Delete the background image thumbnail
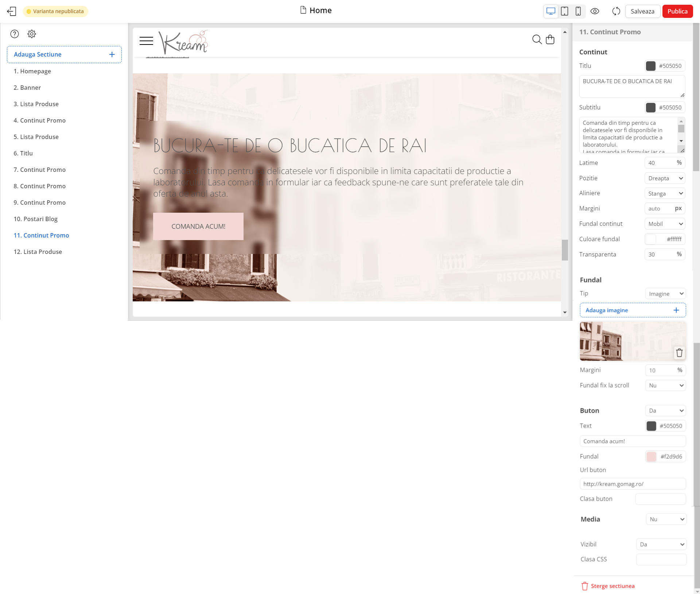Image resolution: width=700 pixels, height=594 pixels. [x=679, y=353]
